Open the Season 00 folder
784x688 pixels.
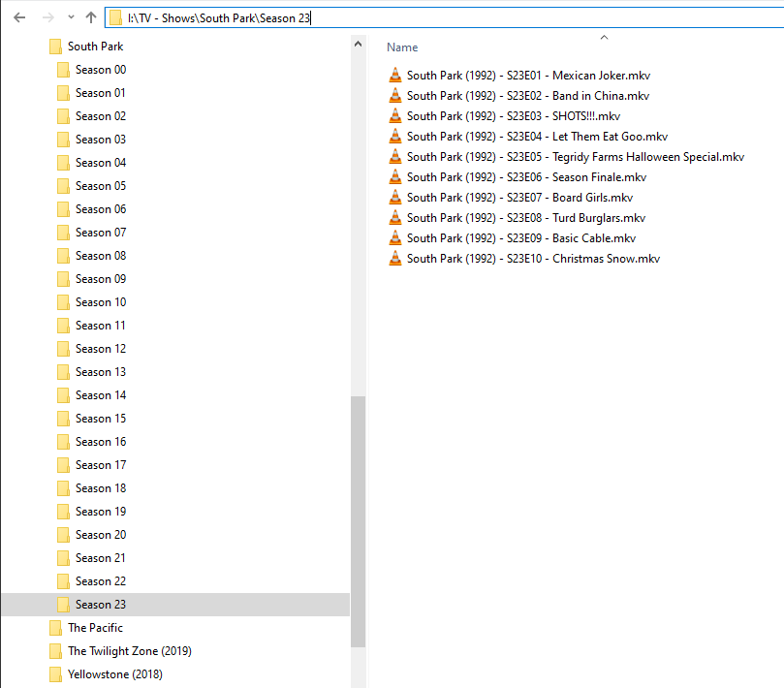point(101,70)
